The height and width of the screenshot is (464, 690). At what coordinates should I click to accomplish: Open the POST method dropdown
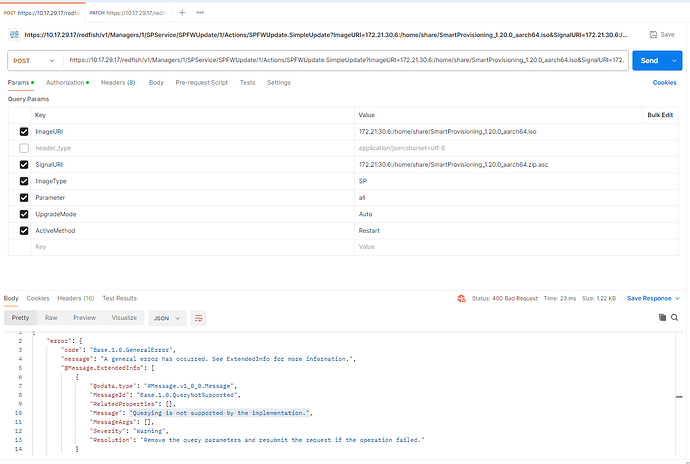[x=35, y=60]
